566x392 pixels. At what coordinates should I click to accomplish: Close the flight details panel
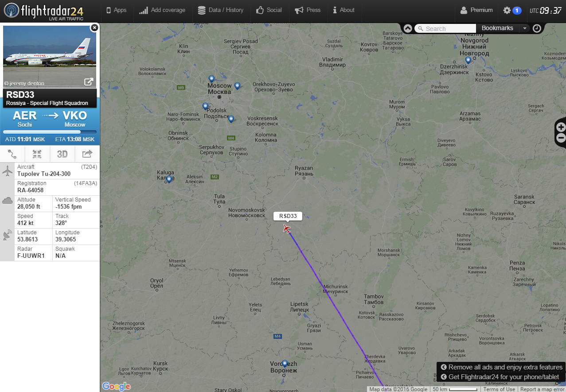tap(94, 27)
